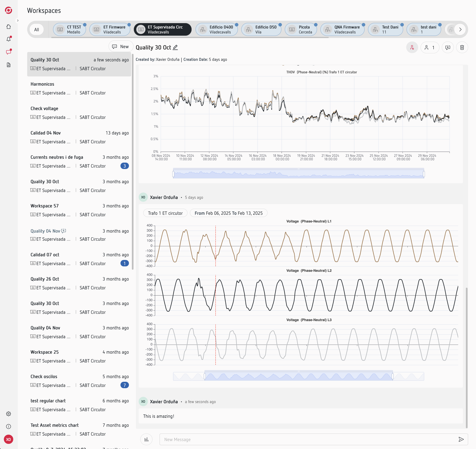Select the All workspaces filter
Viewport: 476px width, 449px height.
[36, 29]
